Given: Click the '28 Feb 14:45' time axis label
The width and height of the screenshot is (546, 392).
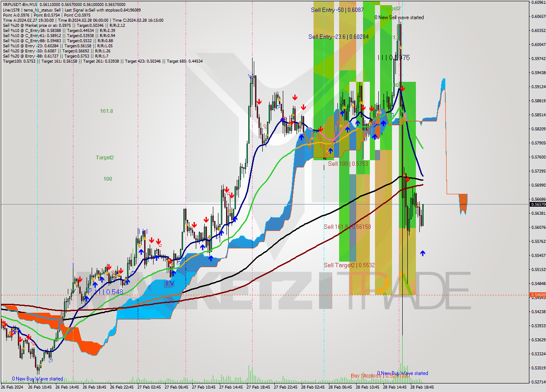Looking at the screenshot, I should click(395, 388).
